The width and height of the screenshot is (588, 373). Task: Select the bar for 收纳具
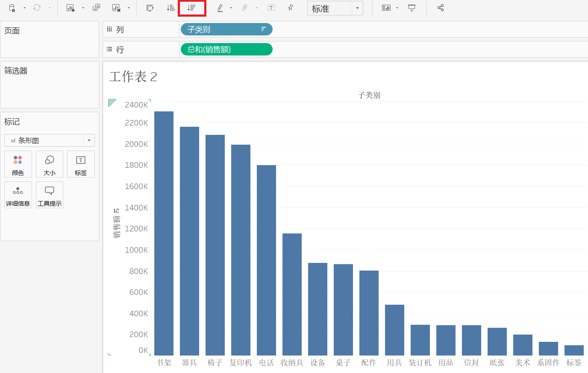(x=292, y=294)
